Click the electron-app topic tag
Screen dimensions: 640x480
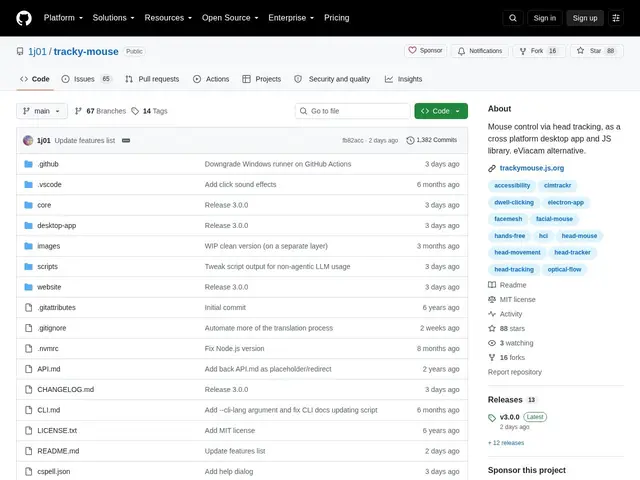pyautogui.click(x=565, y=202)
